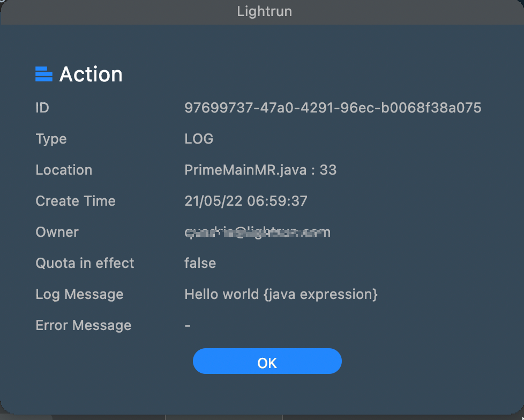Image resolution: width=524 pixels, height=420 pixels.
Task: Select the quota value false
Action: 200,263
